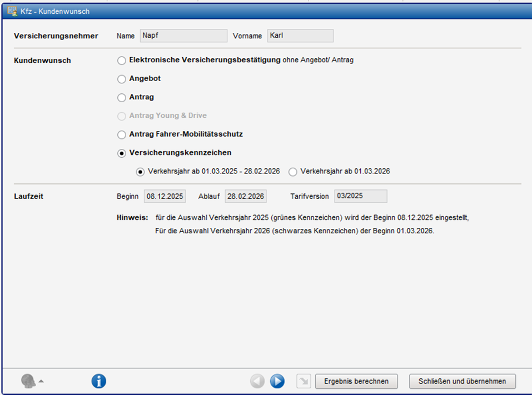Viewport: 532px width, 395px height.
Task: Click the Beginn date field
Action: pyautogui.click(x=165, y=196)
